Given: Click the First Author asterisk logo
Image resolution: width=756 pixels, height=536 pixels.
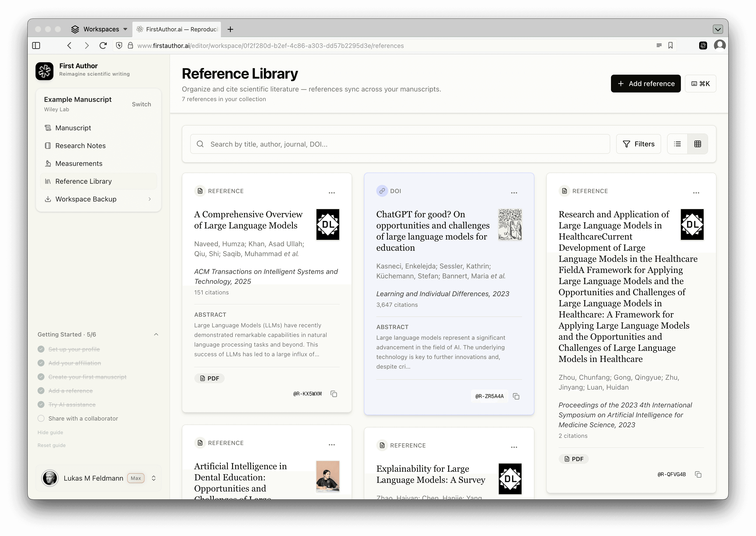Looking at the screenshot, I should tap(44, 71).
